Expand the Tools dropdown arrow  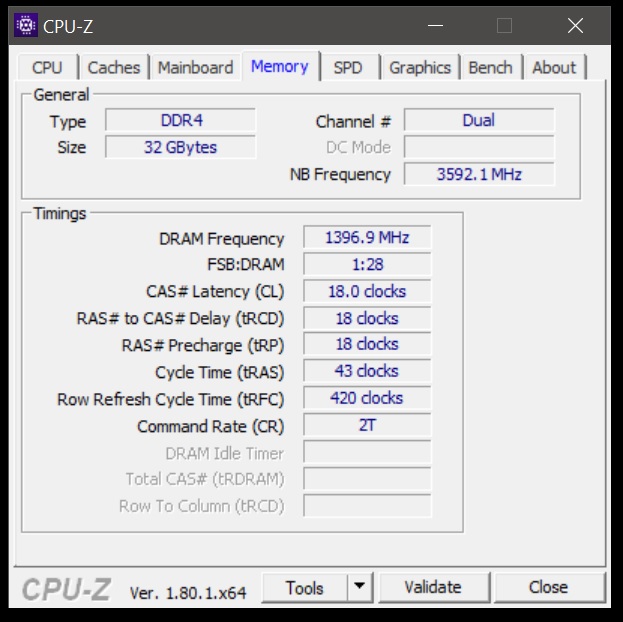pyautogui.click(x=360, y=587)
